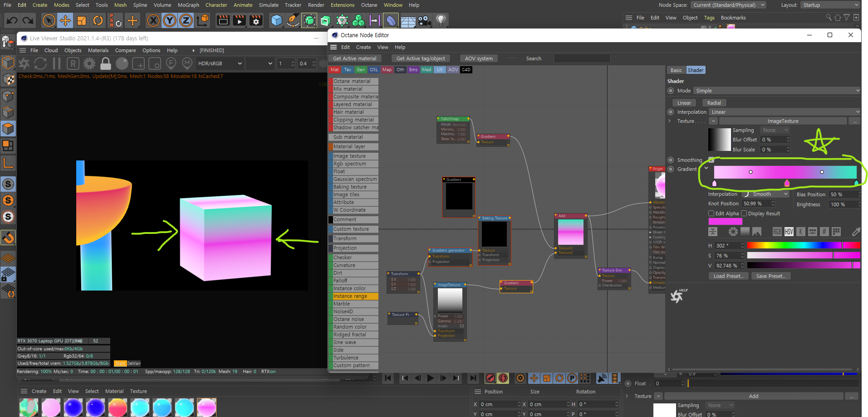Click the material picker M pin icon
868x417 pixels.
coord(187,63)
